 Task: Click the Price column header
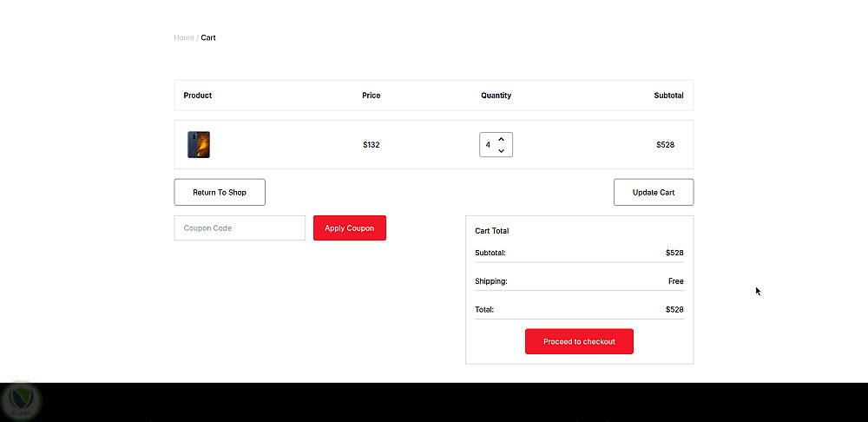pos(371,96)
